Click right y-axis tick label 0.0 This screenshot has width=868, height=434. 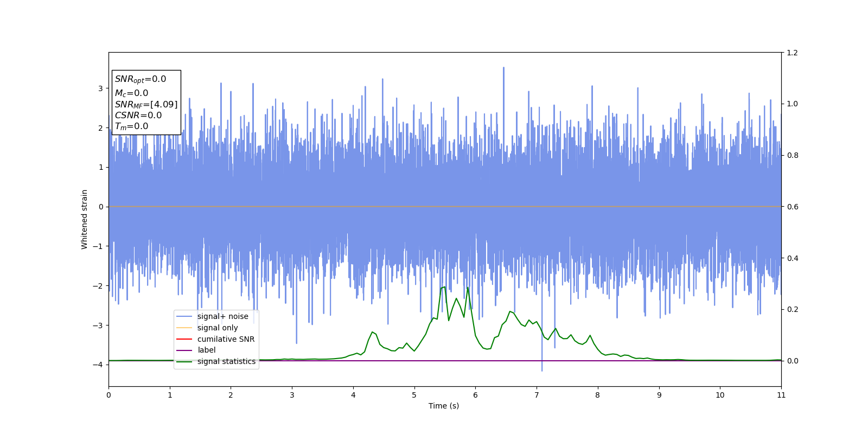tap(793, 361)
